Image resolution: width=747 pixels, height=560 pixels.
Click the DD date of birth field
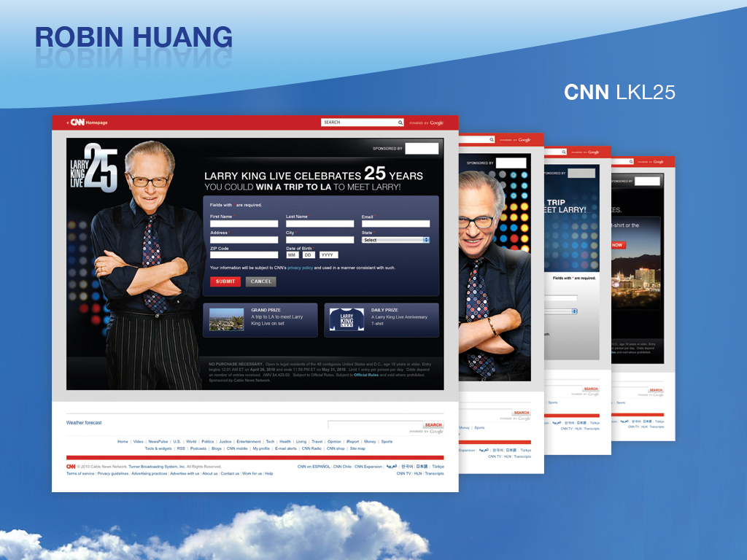tap(309, 255)
